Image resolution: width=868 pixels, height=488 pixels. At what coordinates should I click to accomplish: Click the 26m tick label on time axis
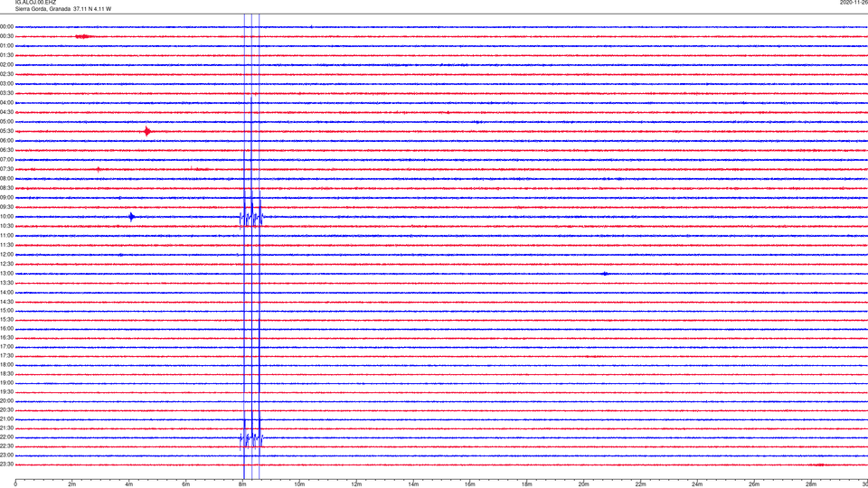pyautogui.click(x=754, y=484)
